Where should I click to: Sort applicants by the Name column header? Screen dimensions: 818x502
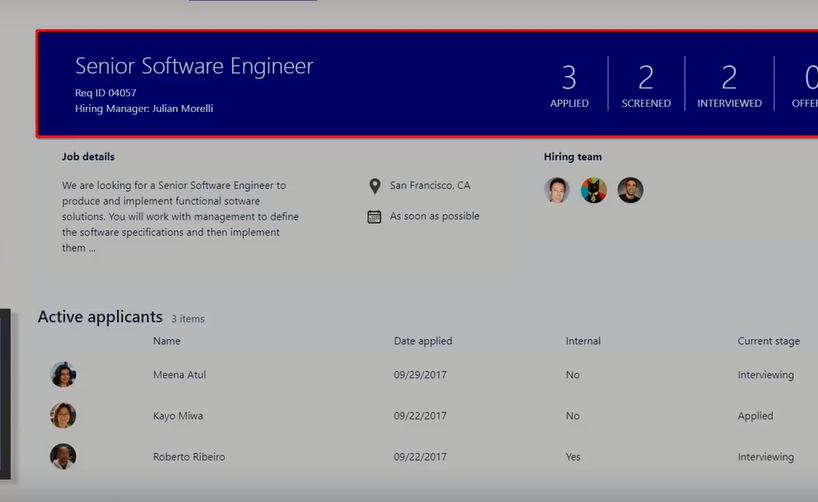click(167, 341)
